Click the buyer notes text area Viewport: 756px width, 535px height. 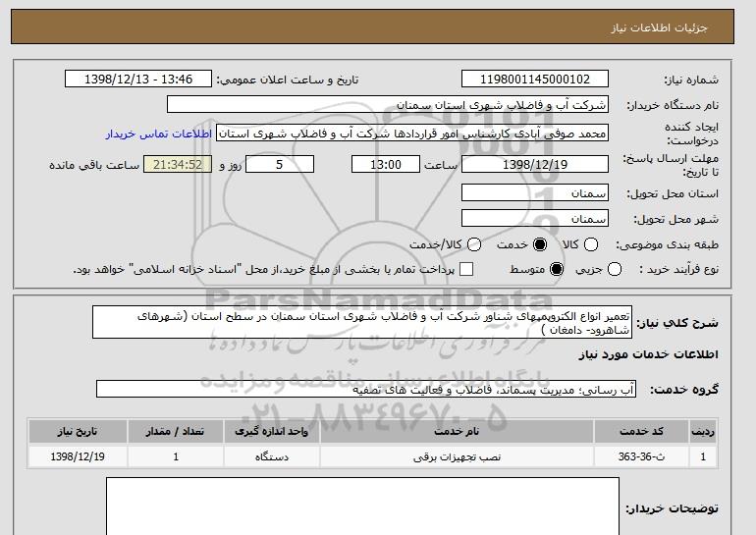[362, 507]
